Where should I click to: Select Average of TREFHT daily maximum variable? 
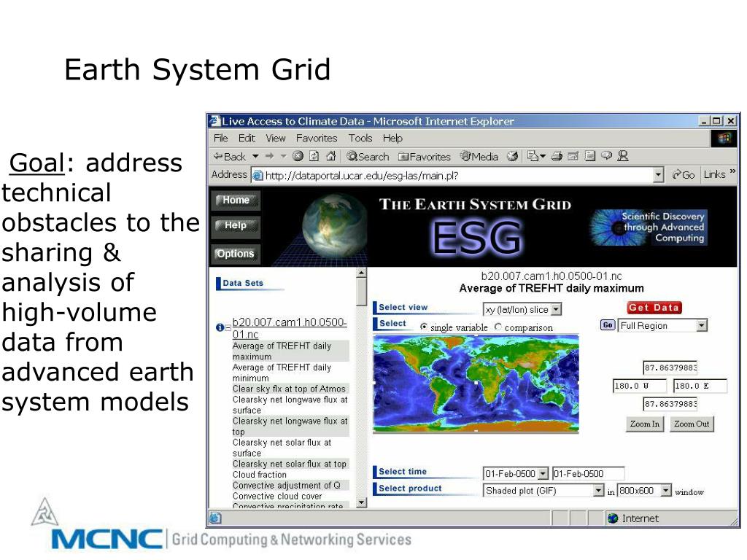[x=290, y=351]
